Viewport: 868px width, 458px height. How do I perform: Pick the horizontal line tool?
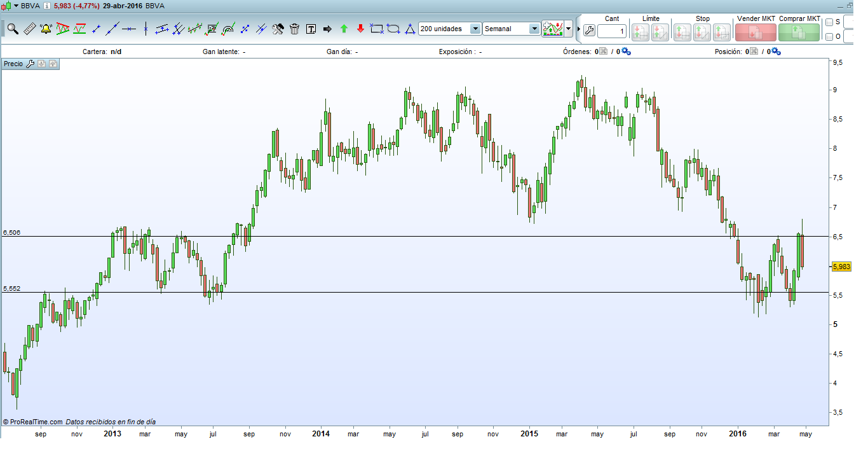(129, 29)
